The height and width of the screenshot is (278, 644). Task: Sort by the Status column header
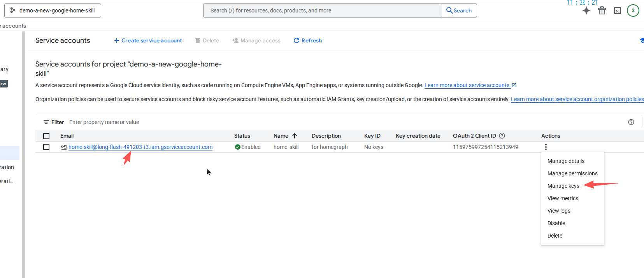point(242,136)
